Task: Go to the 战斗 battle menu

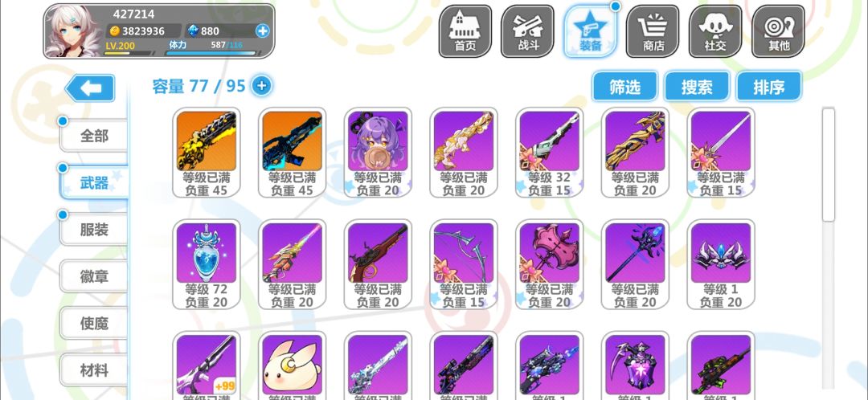Action: (527, 31)
